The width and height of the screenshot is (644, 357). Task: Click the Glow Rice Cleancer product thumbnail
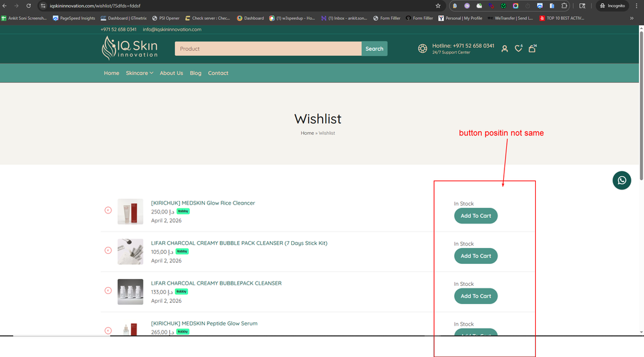pos(130,212)
